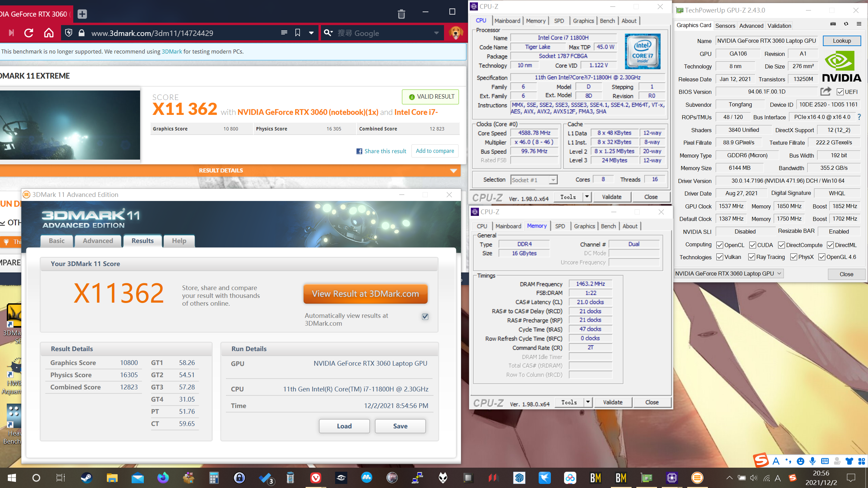Open the dog profile avatar
This screenshot has height=488, width=868.
(x=456, y=33)
